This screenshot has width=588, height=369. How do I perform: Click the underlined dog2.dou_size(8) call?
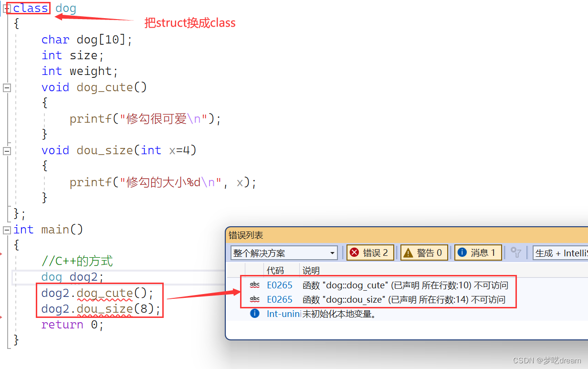coord(101,309)
